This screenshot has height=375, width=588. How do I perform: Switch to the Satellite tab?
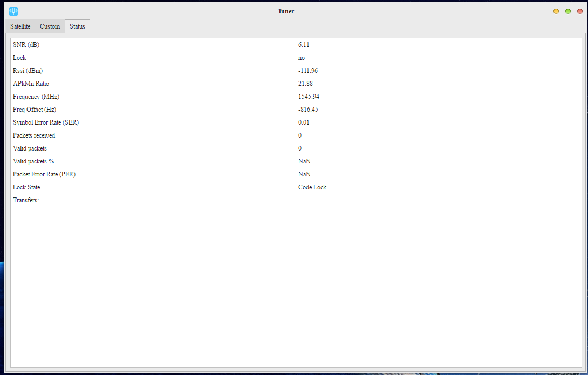pyautogui.click(x=20, y=26)
